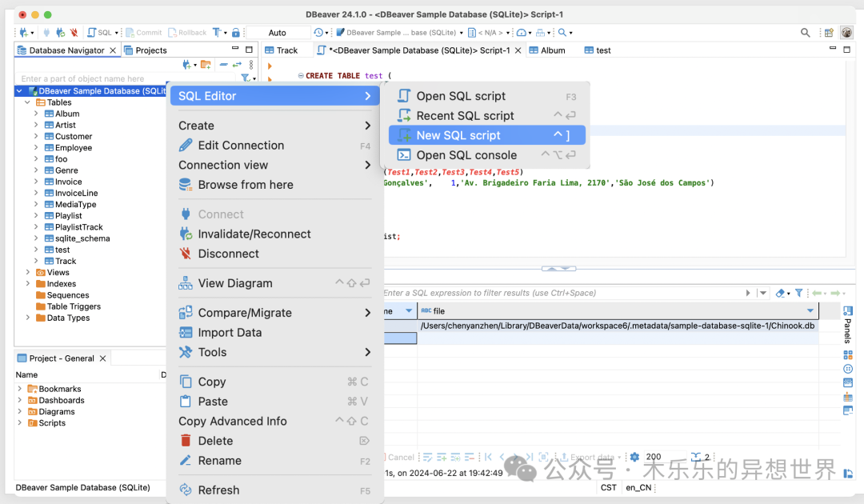Expand the Data Types folder node
The image size is (864, 504).
click(27, 318)
